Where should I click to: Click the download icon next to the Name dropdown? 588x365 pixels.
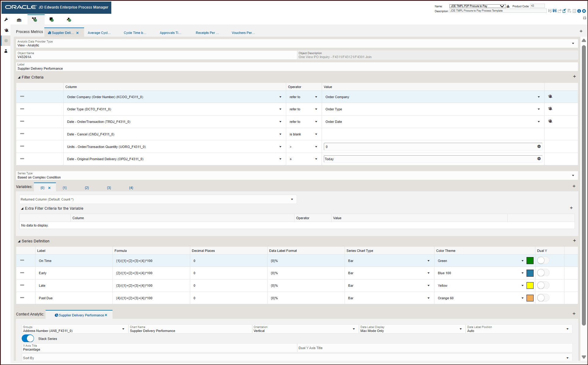(x=508, y=6)
